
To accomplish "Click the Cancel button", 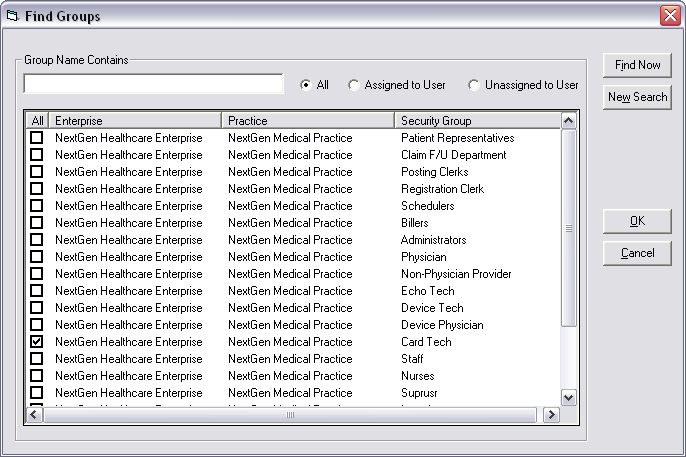I will pos(637,253).
